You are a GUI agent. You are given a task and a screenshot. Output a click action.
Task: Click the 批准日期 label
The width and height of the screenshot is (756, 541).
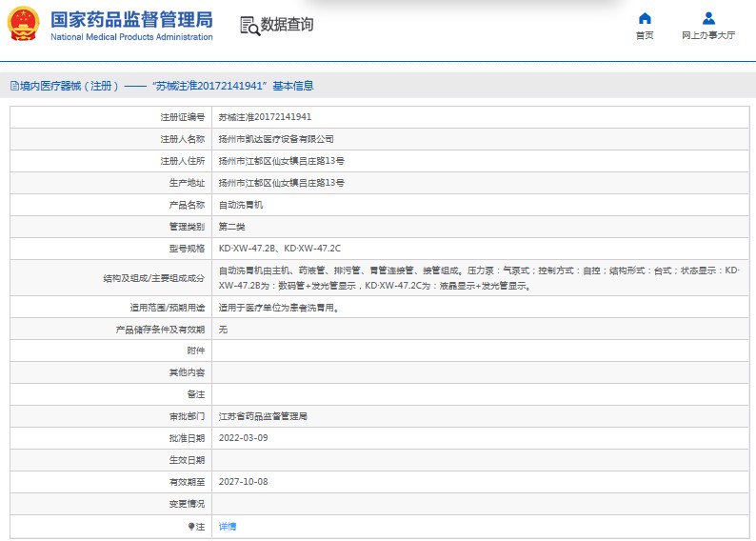[x=187, y=438]
